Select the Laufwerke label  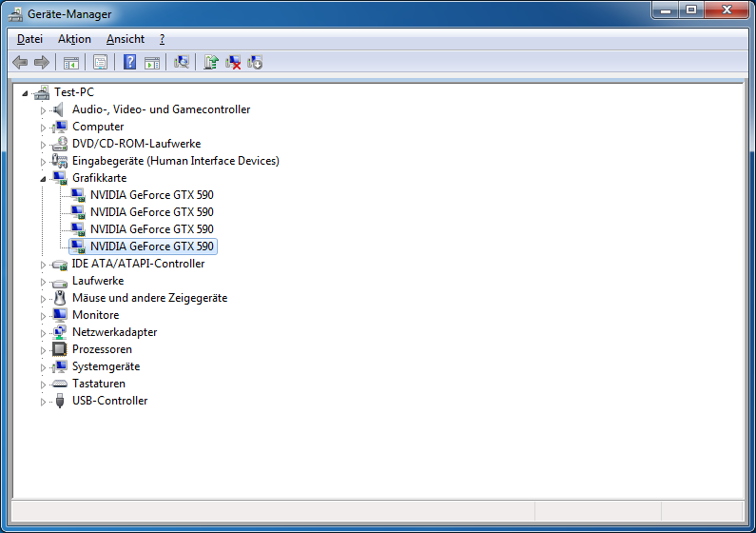click(98, 281)
